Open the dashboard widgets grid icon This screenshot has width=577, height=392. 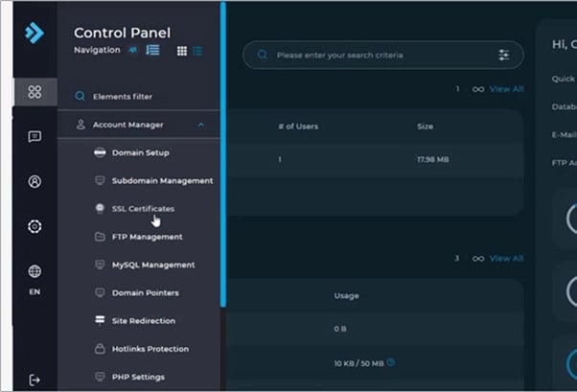click(x=35, y=92)
